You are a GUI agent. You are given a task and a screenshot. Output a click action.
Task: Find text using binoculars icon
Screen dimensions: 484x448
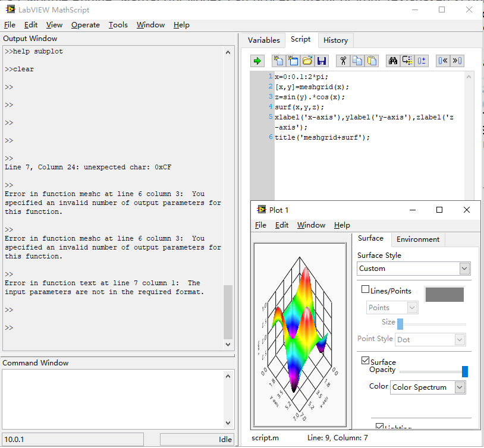coord(393,61)
